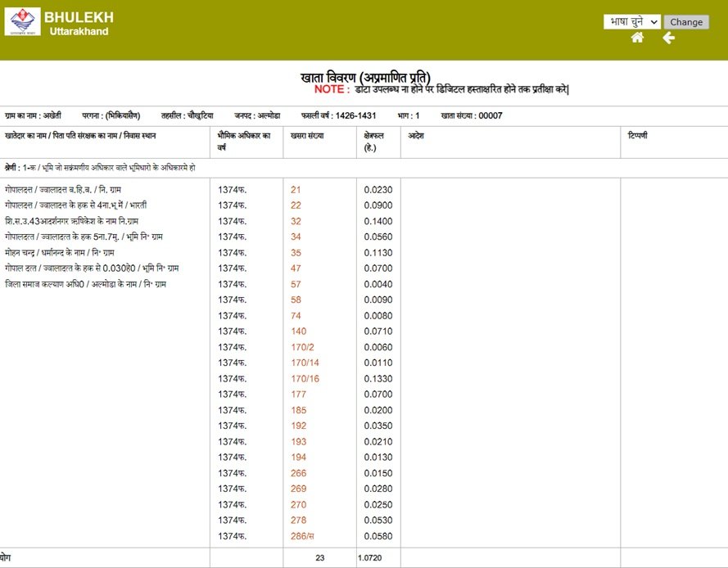Select khasra number 193 link

298,442
